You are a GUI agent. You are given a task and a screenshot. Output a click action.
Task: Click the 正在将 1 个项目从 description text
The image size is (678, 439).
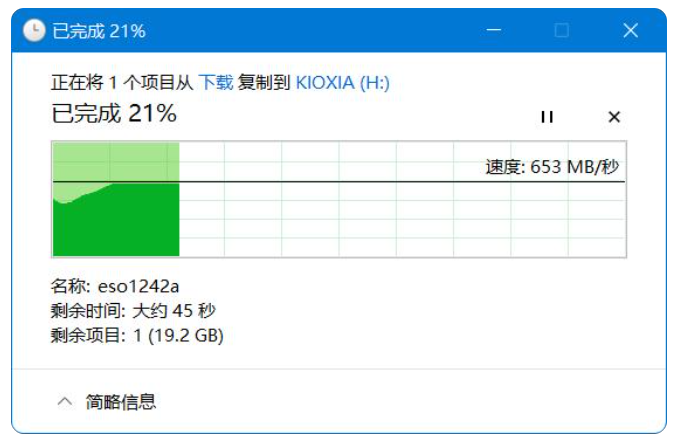click(x=122, y=83)
